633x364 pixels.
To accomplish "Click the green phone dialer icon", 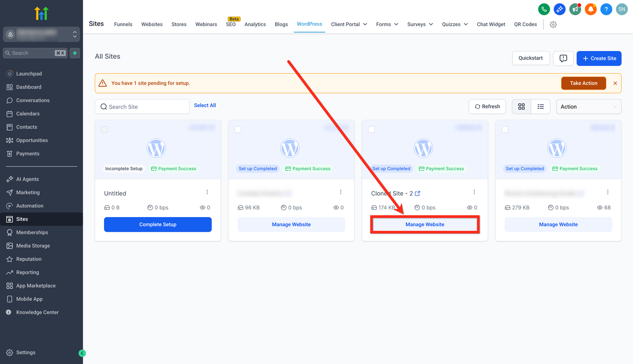I will point(544,9).
